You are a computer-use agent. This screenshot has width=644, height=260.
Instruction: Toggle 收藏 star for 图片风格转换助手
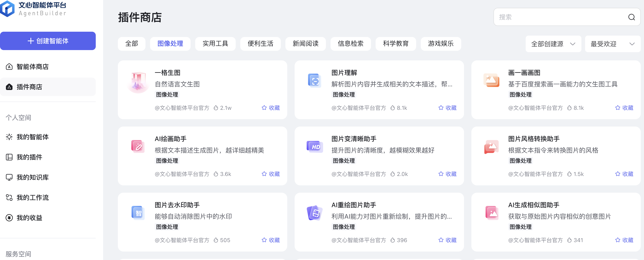coord(618,174)
